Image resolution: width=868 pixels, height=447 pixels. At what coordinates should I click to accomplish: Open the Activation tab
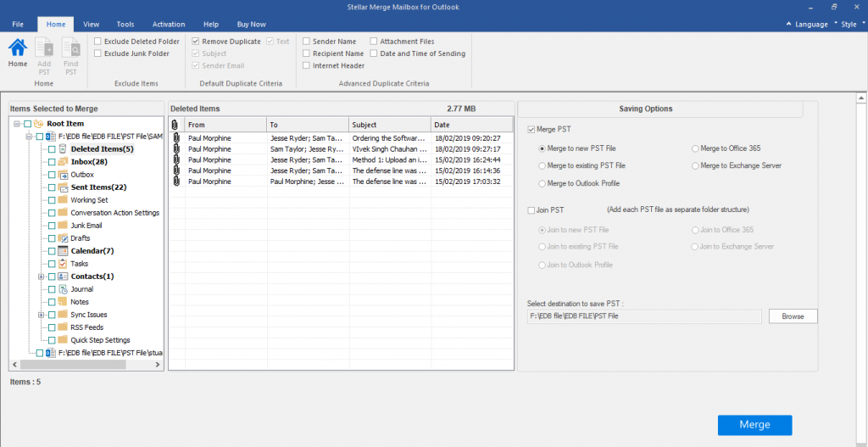(x=169, y=25)
